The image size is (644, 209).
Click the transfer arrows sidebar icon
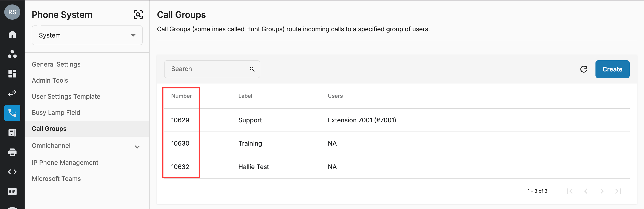[x=12, y=93]
